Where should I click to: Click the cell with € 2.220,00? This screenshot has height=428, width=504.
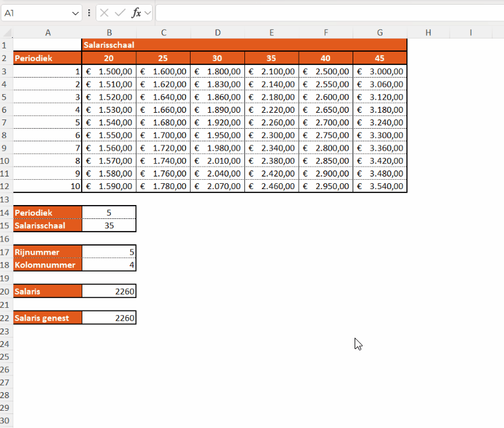coord(272,109)
